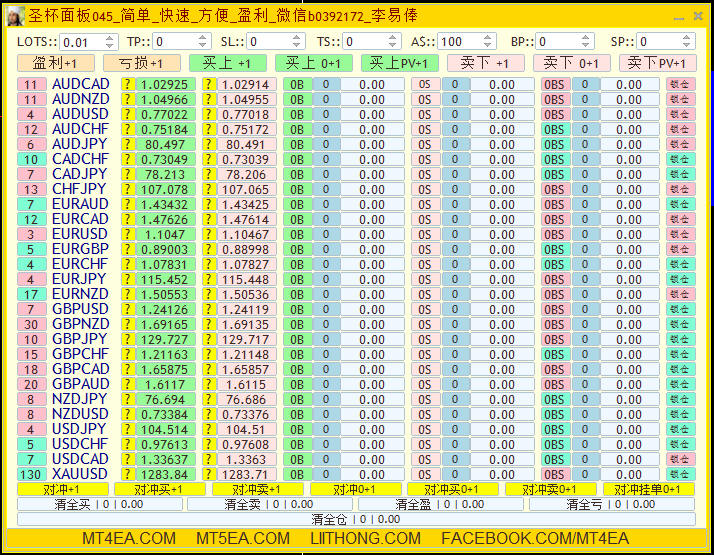Click the spread number 130 beside XAUUSD
The width and height of the screenshot is (714, 555).
(31, 474)
